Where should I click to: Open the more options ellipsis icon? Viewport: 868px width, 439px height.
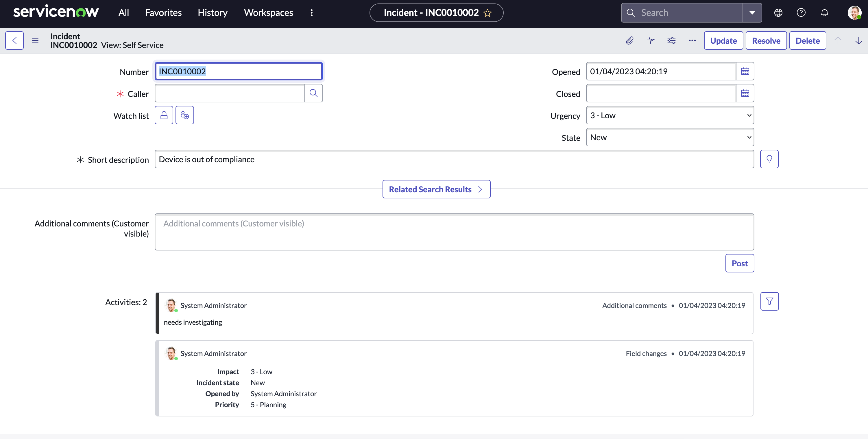692,40
